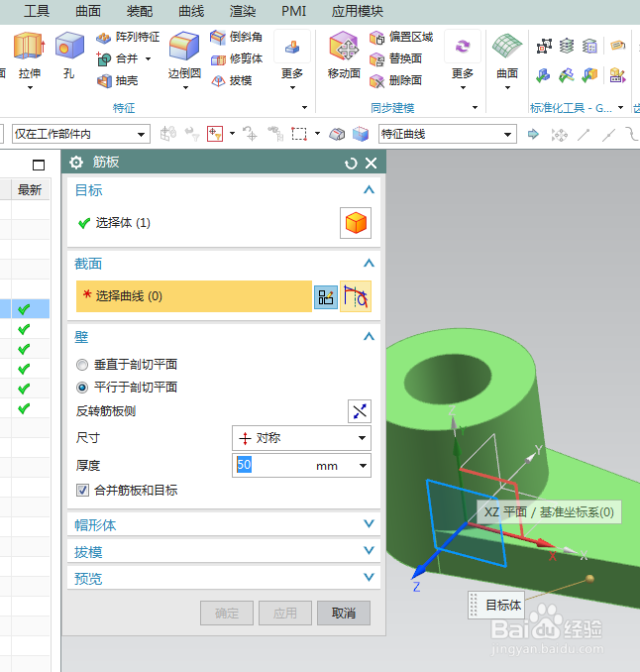Click the 应用 apply button
This screenshot has height=672, width=640.
coord(285,613)
